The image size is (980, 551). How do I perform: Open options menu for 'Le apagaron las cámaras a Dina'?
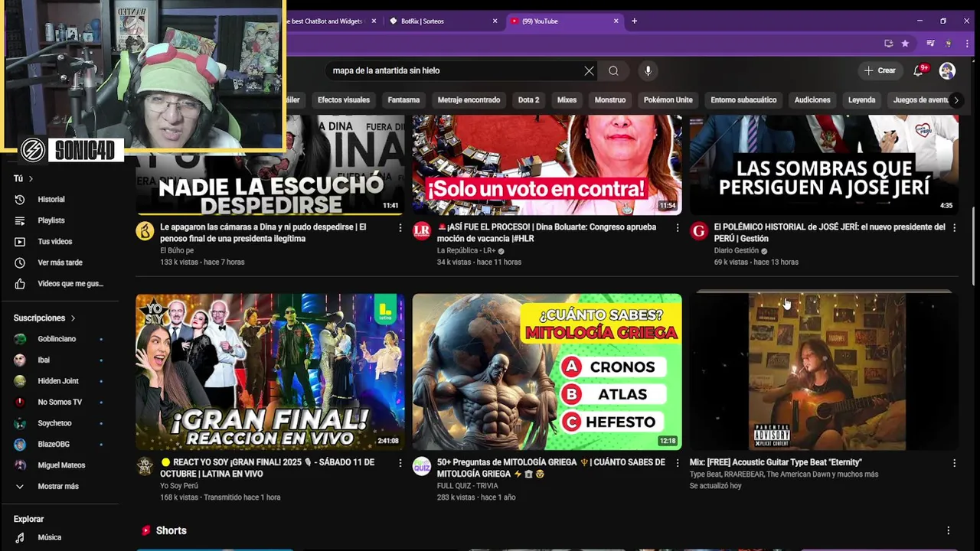click(400, 228)
